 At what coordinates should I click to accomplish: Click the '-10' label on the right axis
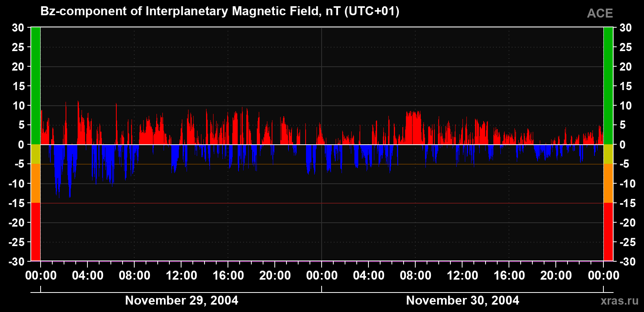[x=628, y=184]
